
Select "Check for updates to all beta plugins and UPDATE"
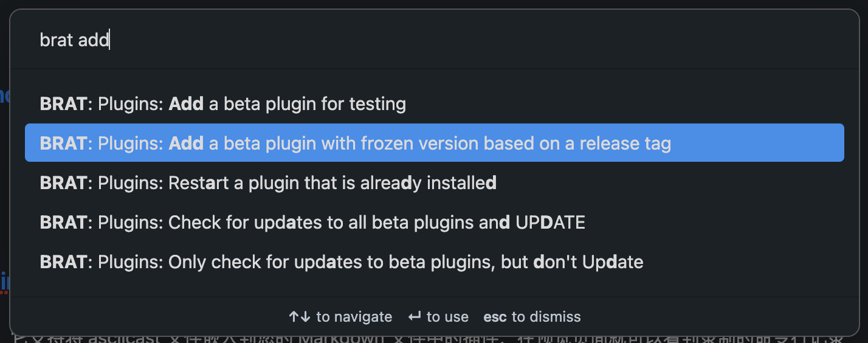[x=312, y=222]
